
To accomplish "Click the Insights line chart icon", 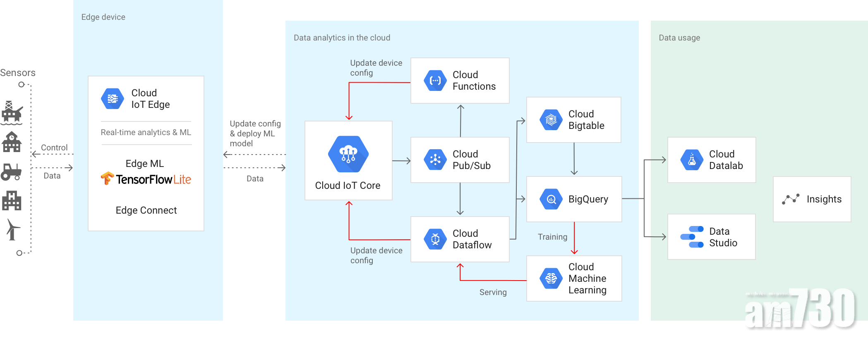I will click(x=790, y=199).
